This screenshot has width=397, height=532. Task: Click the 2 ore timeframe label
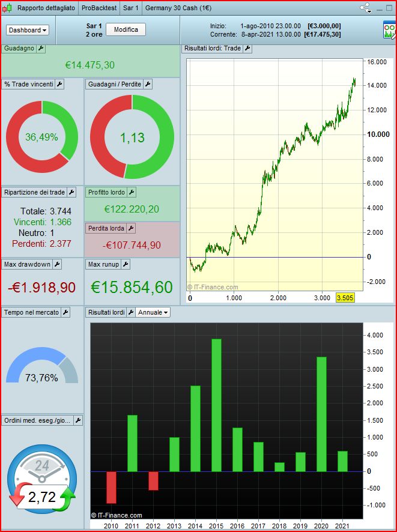pyautogui.click(x=94, y=34)
